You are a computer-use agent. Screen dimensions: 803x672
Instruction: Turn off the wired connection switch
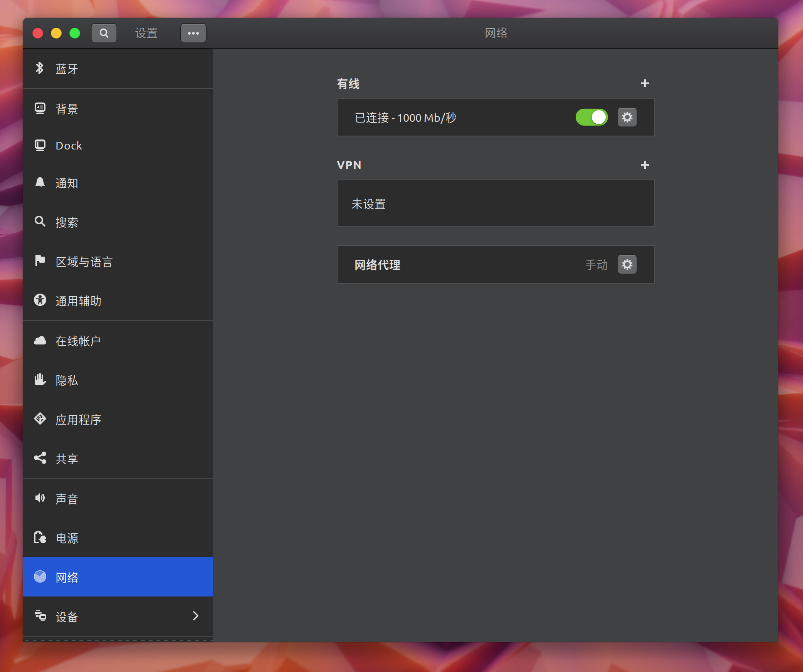click(591, 117)
